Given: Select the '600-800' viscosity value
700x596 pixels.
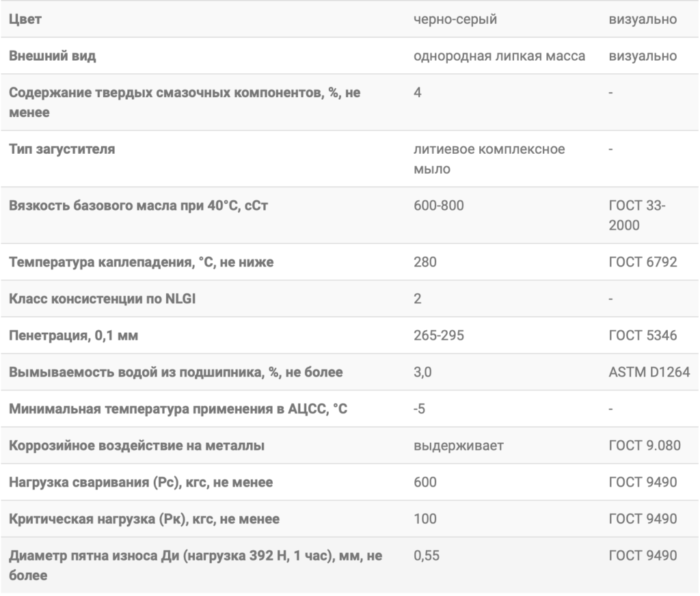Looking at the screenshot, I should pyautogui.click(x=438, y=205).
